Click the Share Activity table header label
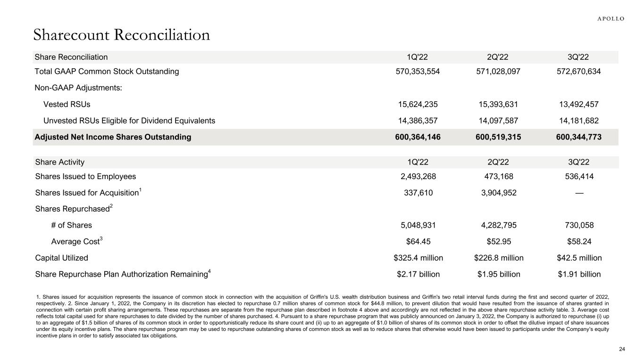The height and width of the screenshot is (362, 644). (59, 162)
